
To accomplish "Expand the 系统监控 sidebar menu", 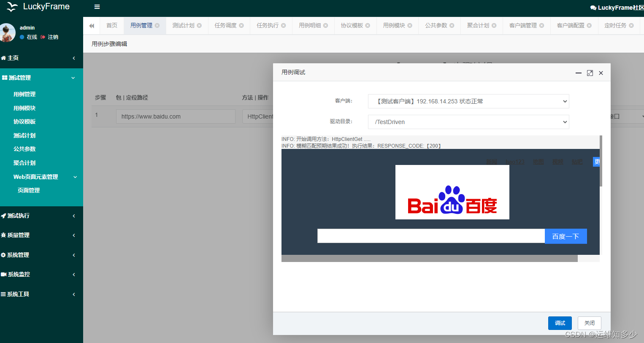I will pyautogui.click(x=41, y=274).
